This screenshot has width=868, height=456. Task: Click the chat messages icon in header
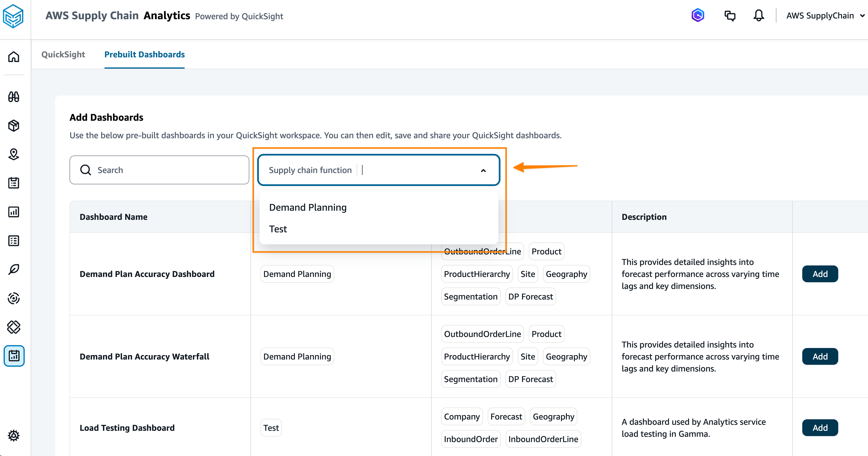point(730,16)
